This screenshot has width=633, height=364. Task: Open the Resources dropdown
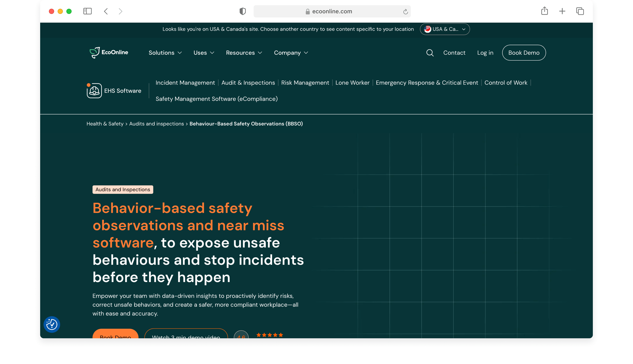tap(244, 53)
